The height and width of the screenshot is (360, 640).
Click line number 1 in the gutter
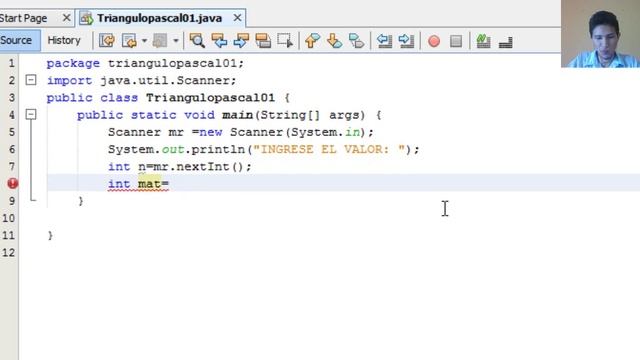11,63
